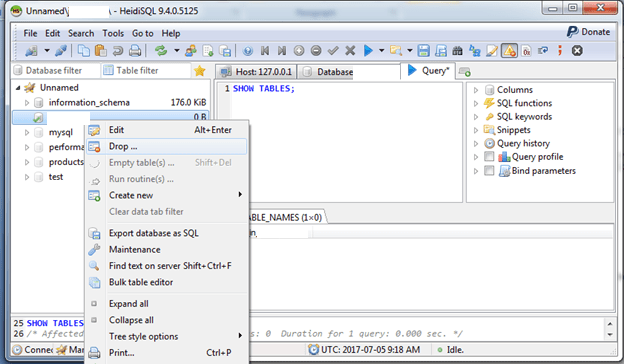The image size is (624, 364).
Task: Toggle the Query profile checkbox
Action: click(x=489, y=157)
